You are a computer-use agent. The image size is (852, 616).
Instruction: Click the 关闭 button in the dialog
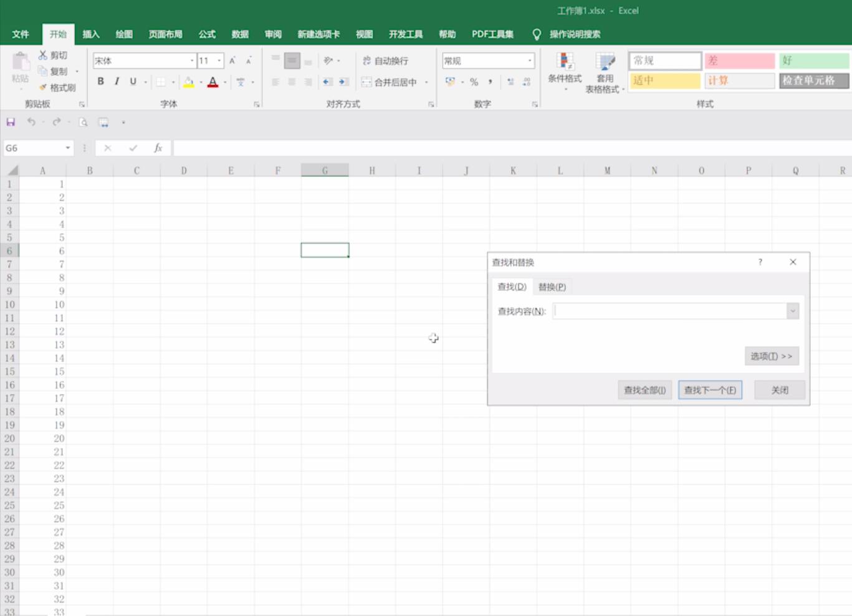point(780,390)
